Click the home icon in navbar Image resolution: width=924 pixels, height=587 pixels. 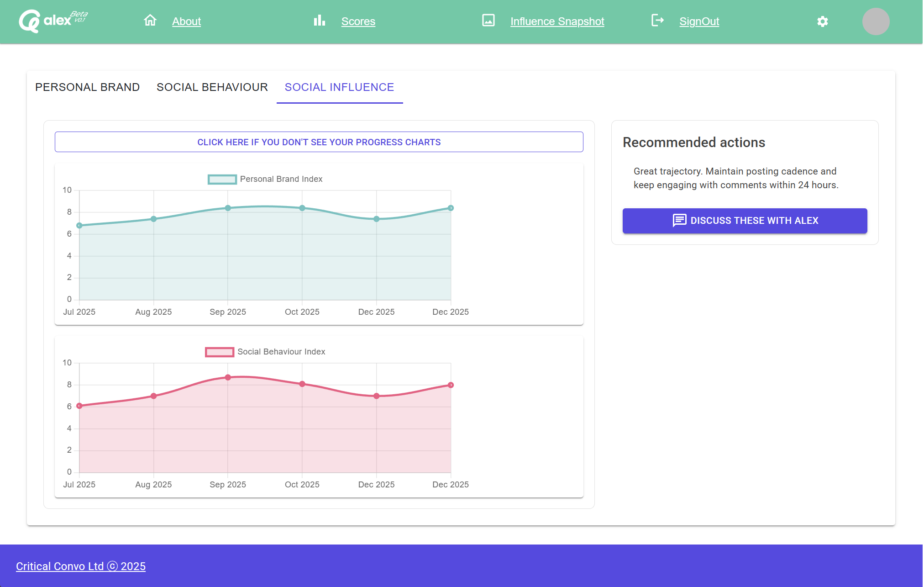(x=150, y=21)
